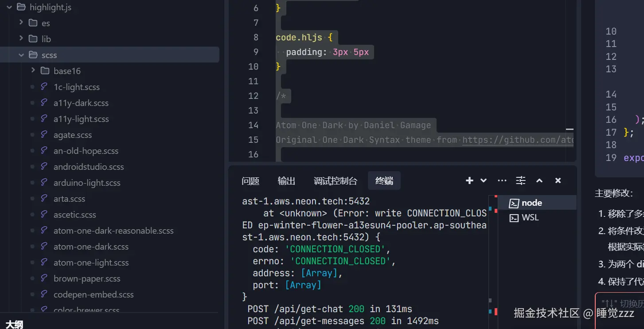The height and width of the screenshot is (329, 644).
Task: Open a11y-dark.scss file
Action: 81,103
